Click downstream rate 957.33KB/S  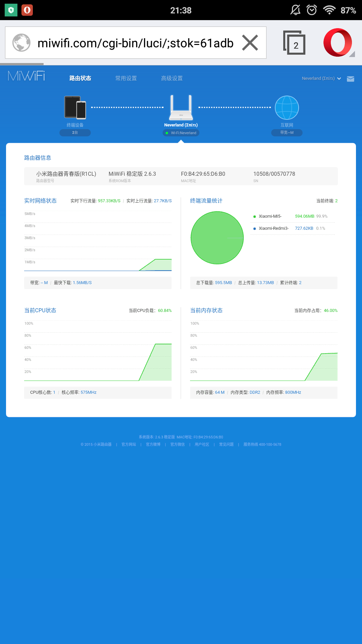[x=109, y=201]
